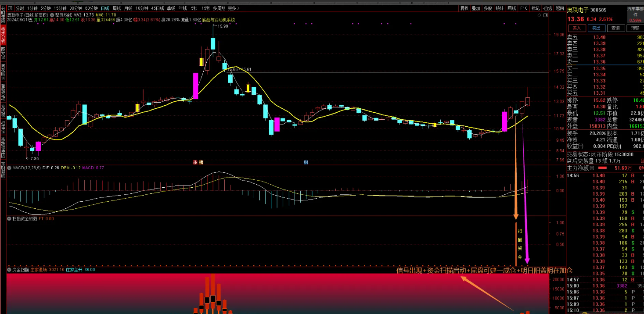Switch to the 周线 weekly tab

(x=116, y=8)
